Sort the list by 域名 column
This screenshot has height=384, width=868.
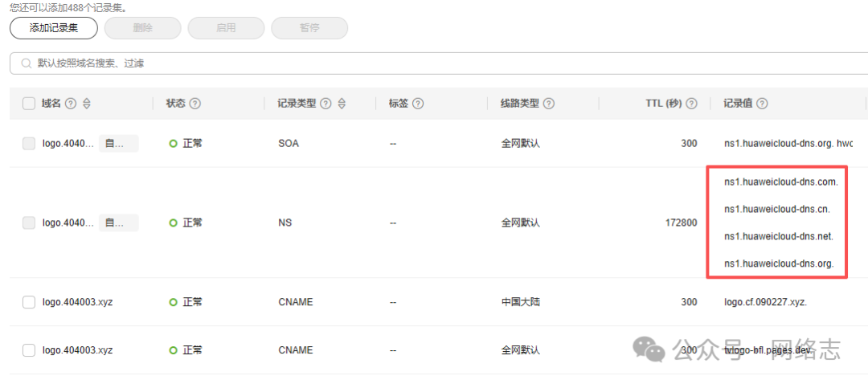coord(87,104)
